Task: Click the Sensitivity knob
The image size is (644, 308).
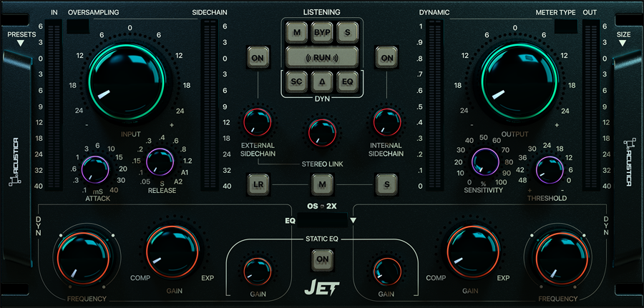Action: (x=485, y=162)
